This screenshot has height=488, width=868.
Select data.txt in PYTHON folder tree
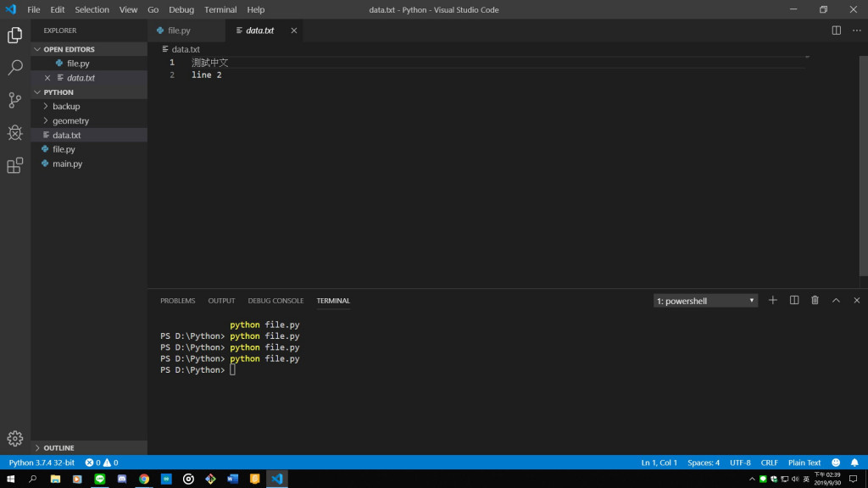coord(90,135)
